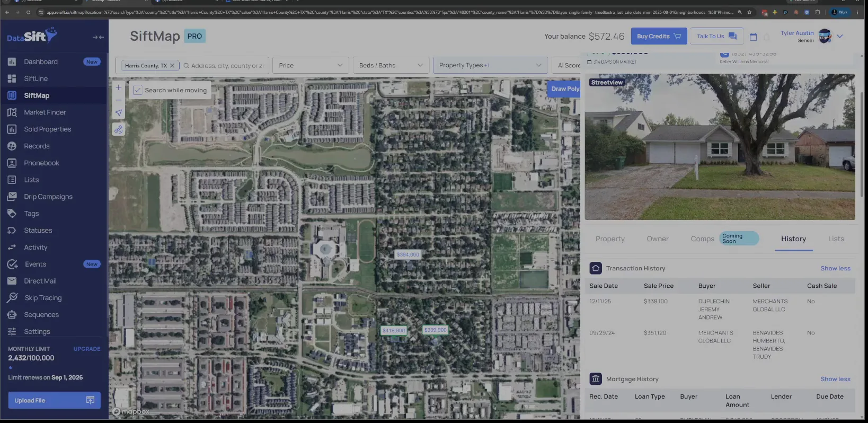868x423 pixels.
Task: Click the Upload File button
Action: coord(54,400)
